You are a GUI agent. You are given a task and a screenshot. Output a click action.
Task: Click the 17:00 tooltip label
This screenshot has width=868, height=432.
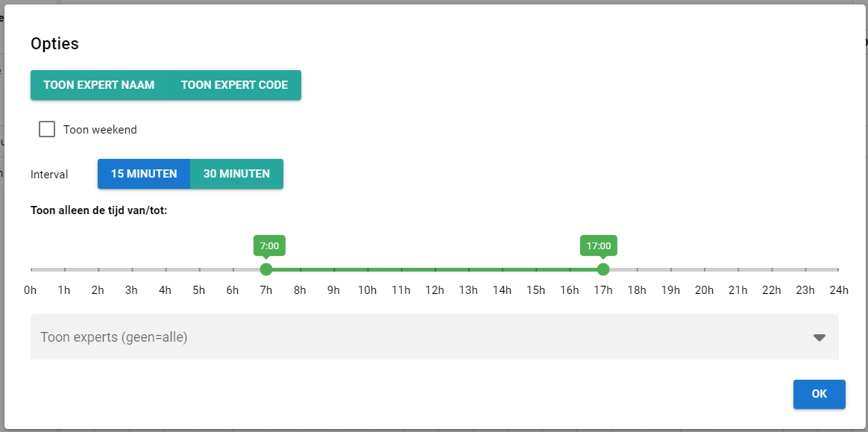point(598,245)
